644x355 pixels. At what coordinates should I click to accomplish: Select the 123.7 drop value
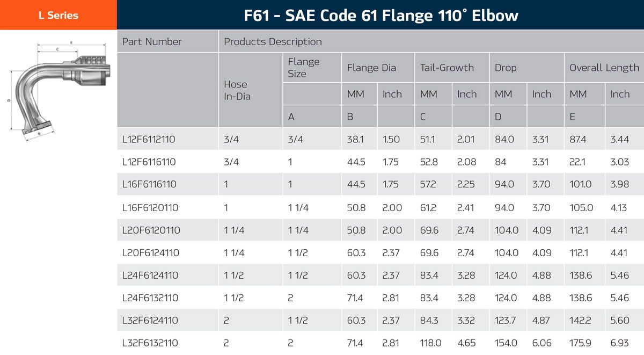click(x=506, y=320)
